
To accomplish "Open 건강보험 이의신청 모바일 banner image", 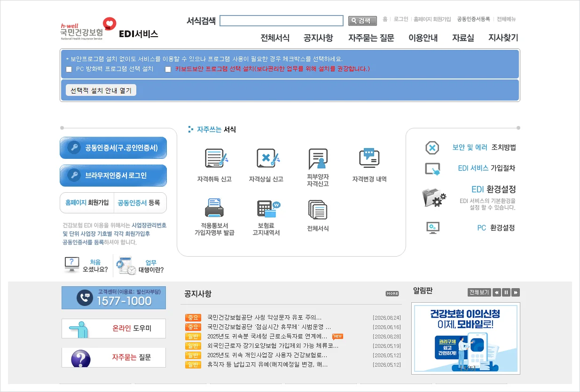I will [x=466, y=338].
